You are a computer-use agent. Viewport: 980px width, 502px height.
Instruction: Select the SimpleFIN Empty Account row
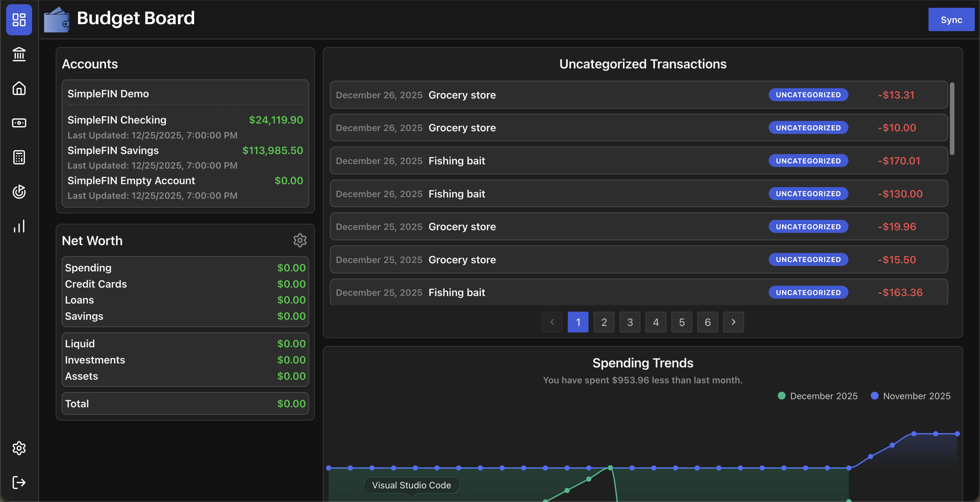click(185, 188)
